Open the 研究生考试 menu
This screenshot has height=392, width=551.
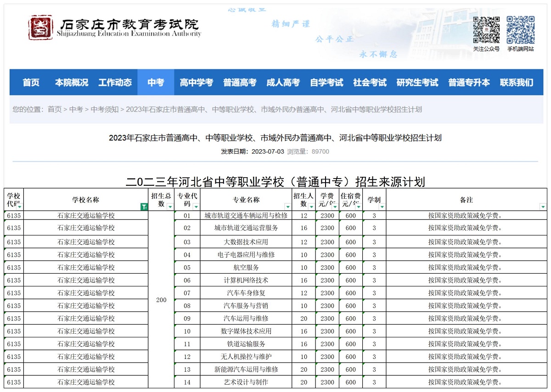click(x=417, y=82)
